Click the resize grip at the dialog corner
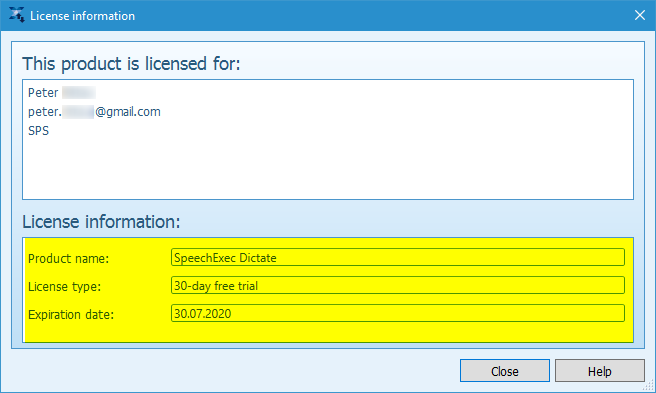Image resolution: width=656 pixels, height=393 pixels. tap(649, 386)
